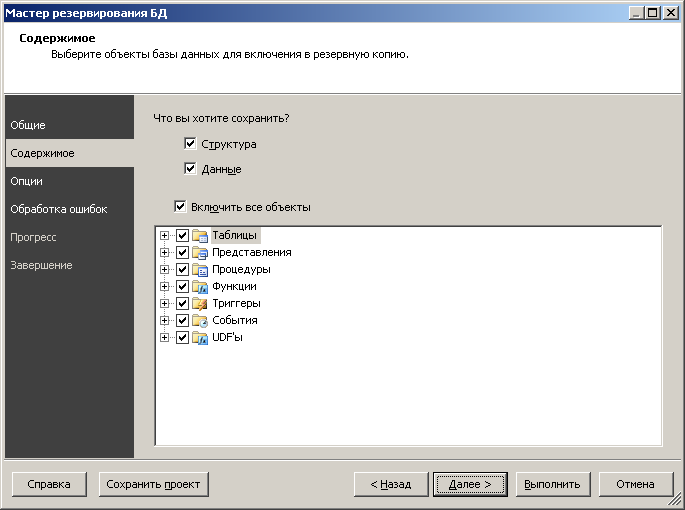Click the Процедуры folder icon
The image size is (685, 510).
point(199,270)
